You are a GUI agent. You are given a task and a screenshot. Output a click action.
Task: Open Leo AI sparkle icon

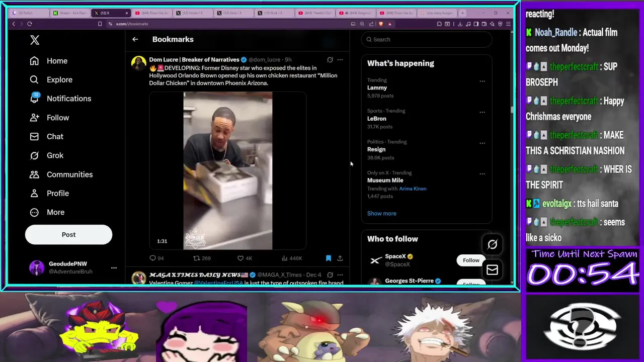click(492, 24)
